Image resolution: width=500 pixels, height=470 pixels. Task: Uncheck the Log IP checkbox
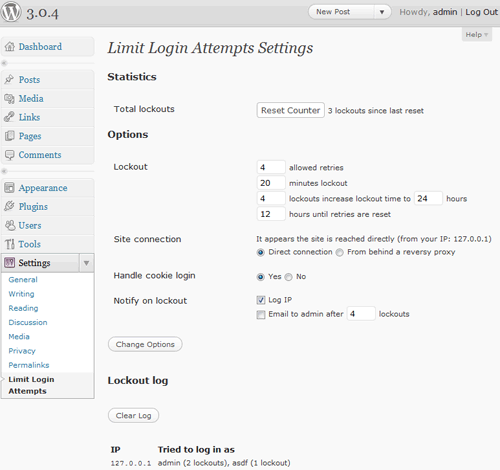coord(261,300)
